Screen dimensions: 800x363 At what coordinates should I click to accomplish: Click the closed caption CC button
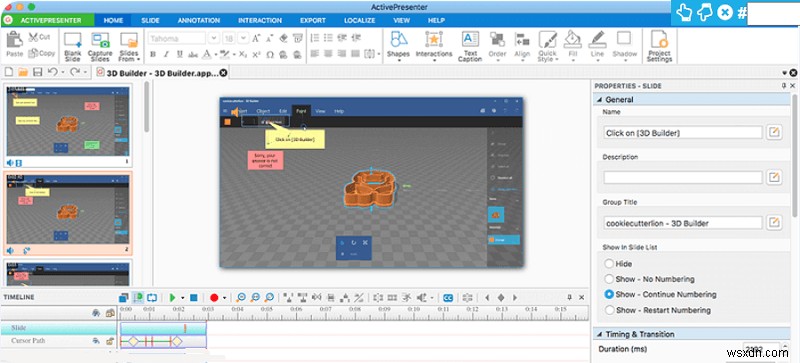pyautogui.click(x=447, y=298)
